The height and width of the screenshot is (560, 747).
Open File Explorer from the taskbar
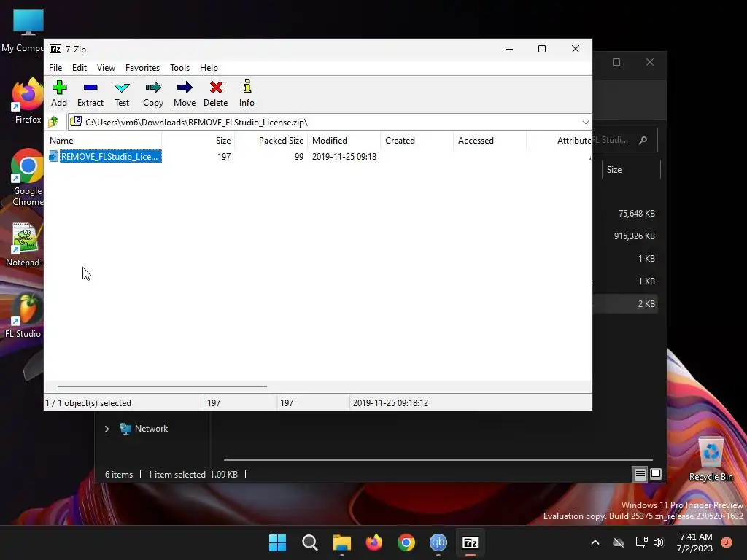(342, 542)
